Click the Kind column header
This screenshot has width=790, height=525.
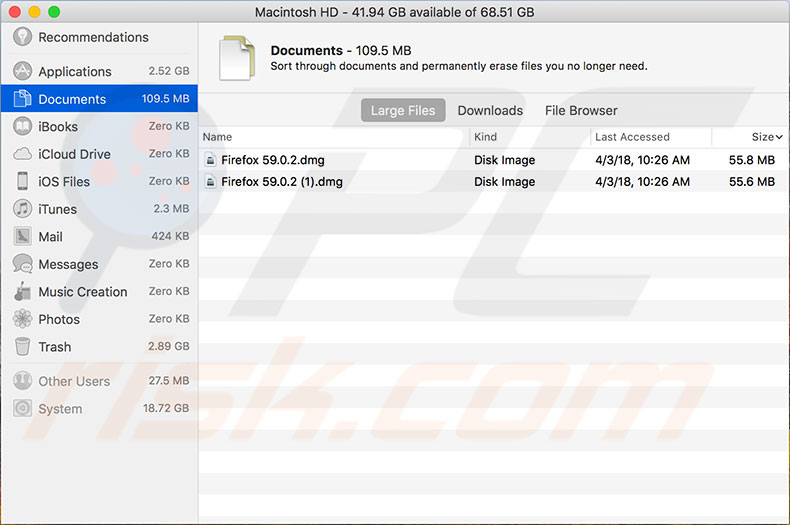click(x=486, y=137)
